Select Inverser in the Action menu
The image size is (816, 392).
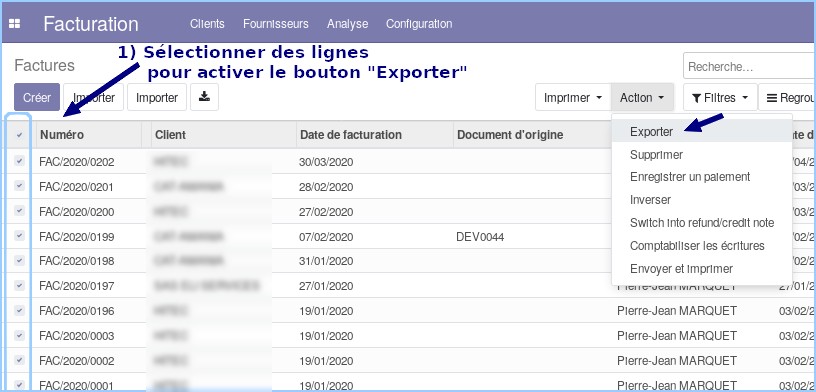click(702, 200)
